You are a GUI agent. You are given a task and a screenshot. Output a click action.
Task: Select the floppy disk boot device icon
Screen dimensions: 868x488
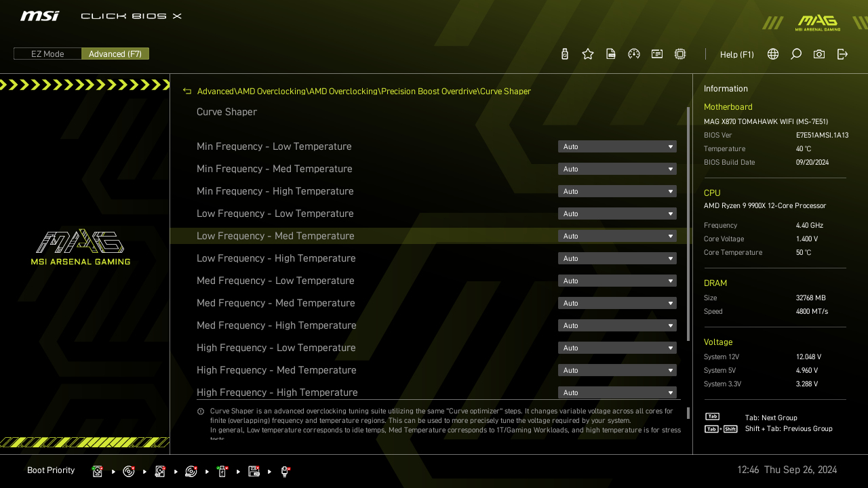coord(254,471)
